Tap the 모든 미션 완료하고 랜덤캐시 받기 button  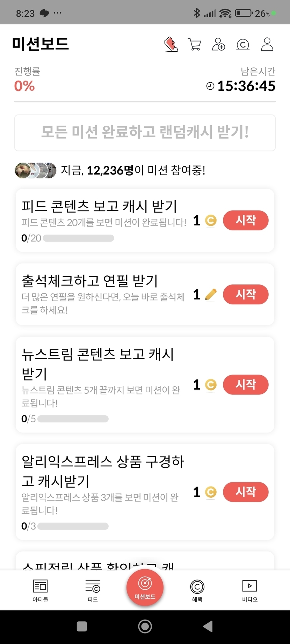(145, 133)
